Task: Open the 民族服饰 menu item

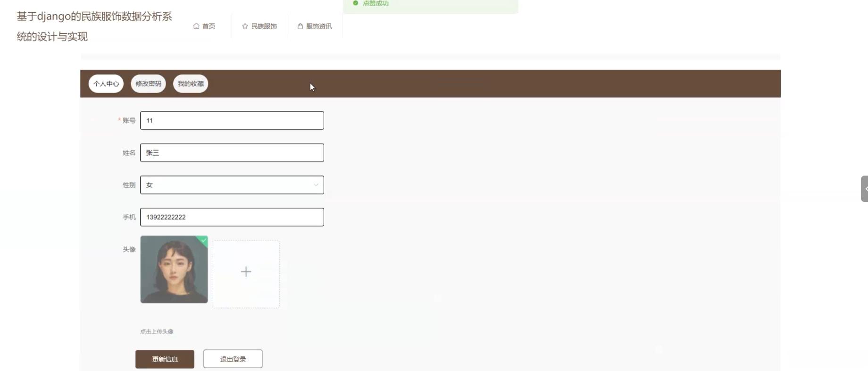Action: click(259, 26)
